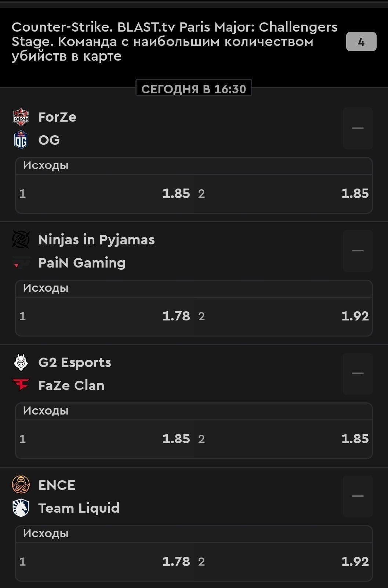The height and width of the screenshot is (588, 388).
Task: Collapse the G2 Esports vs FaZe match
Action: (358, 373)
